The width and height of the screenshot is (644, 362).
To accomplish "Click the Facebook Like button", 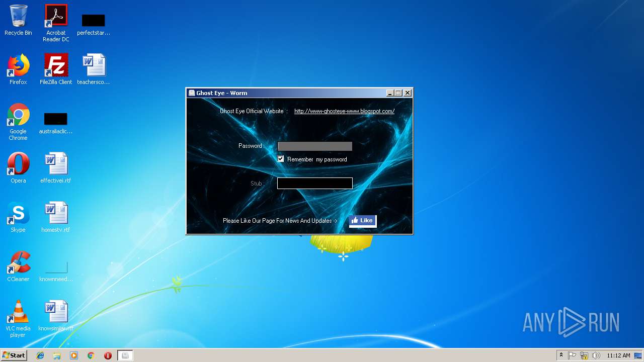I will pyautogui.click(x=362, y=220).
